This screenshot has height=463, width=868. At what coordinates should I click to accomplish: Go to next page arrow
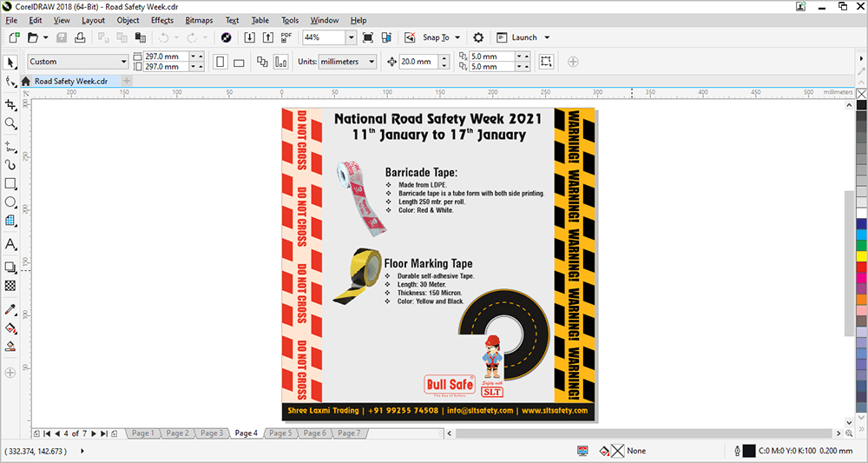click(94, 433)
